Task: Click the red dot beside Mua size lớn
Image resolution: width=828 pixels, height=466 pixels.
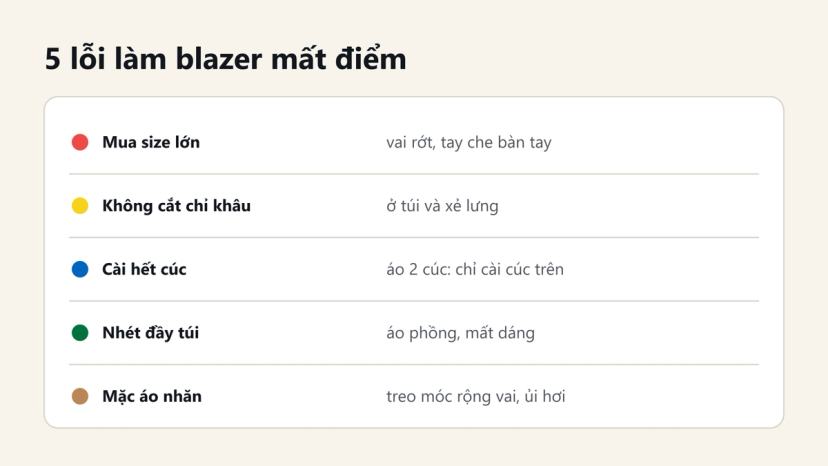Action: (x=80, y=142)
